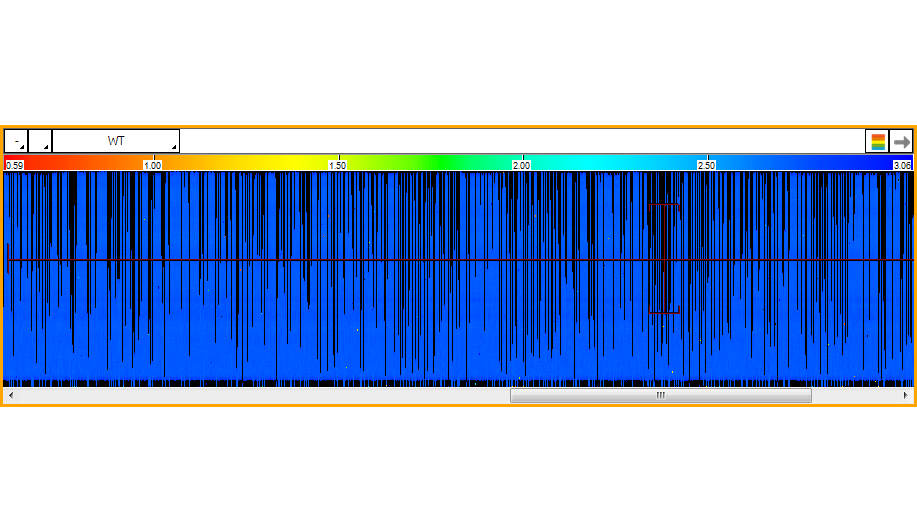Click the color bar at 2.00 mark

click(x=521, y=164)
